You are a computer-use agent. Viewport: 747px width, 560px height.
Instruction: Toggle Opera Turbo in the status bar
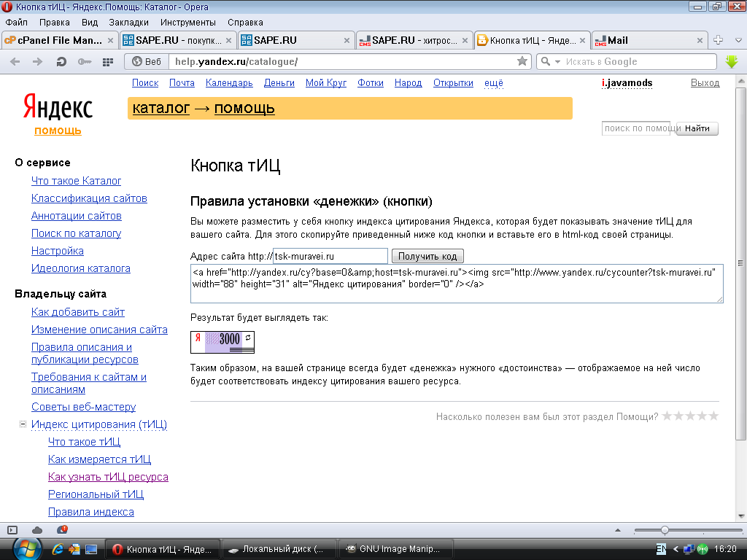coord(62,529)
